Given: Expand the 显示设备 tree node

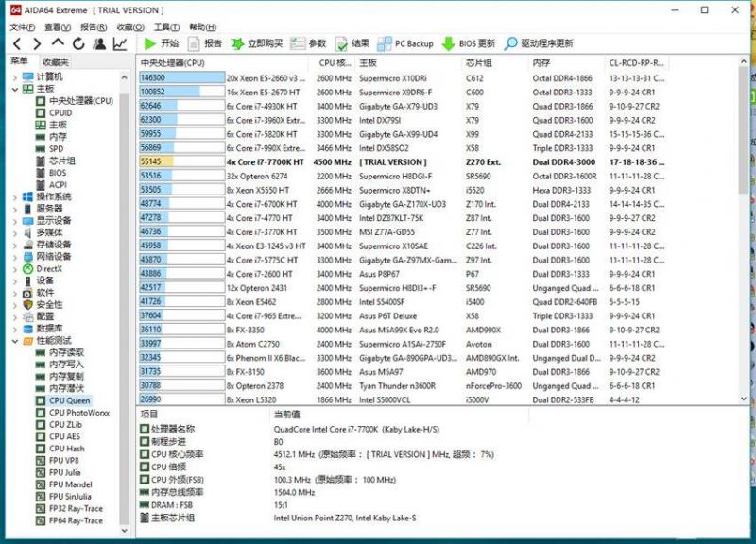Looking at the screenshot, I should coord(15,221).
